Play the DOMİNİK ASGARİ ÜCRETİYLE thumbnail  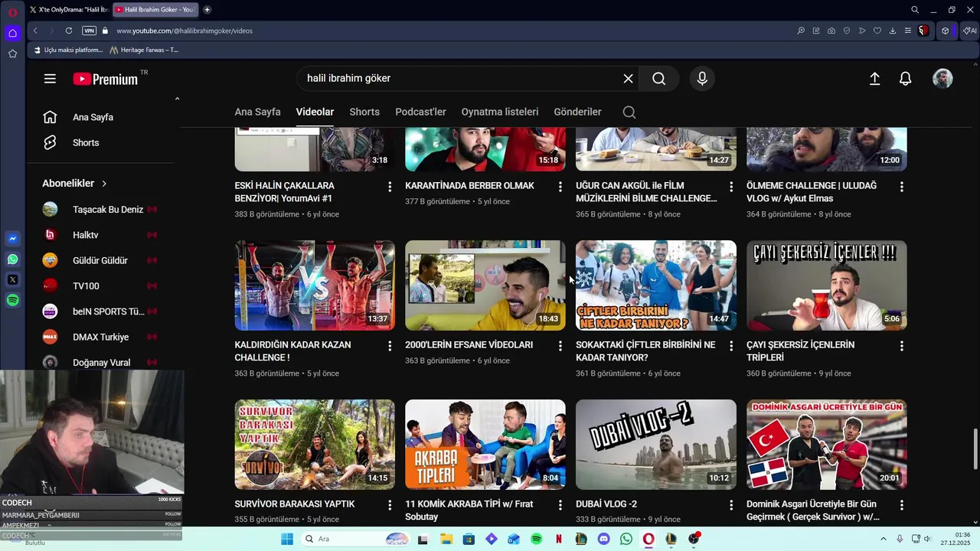827,445
